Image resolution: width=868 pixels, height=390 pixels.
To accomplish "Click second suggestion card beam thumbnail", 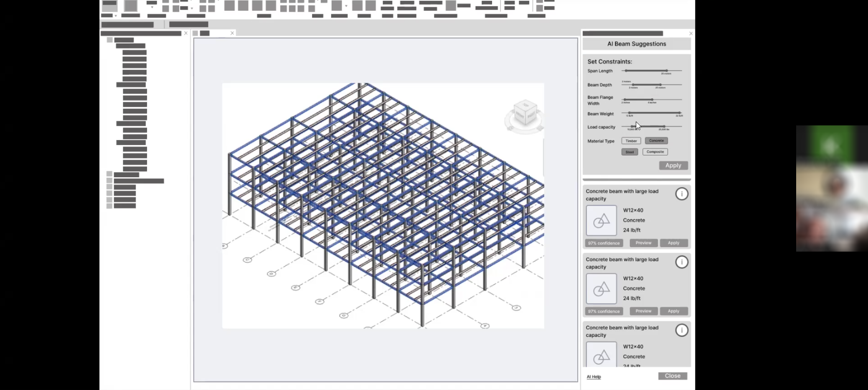I will pyautogui.click(x=601, y=288).
